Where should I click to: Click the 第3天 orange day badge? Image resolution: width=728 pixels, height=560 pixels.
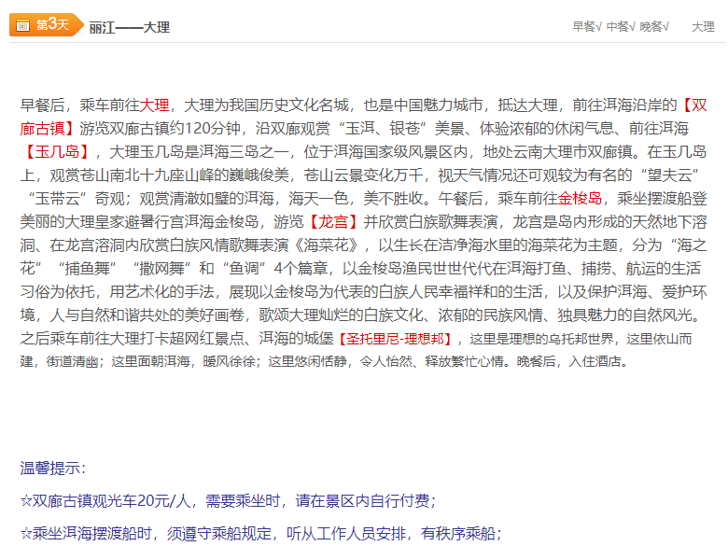(x=47, y=24)
